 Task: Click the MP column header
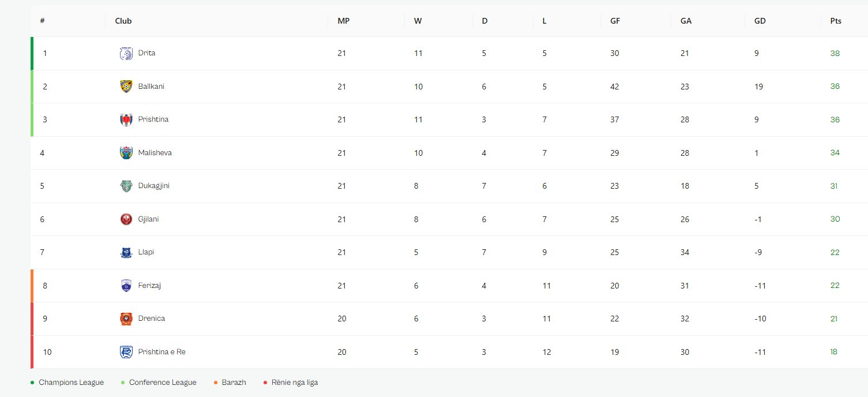343,21
